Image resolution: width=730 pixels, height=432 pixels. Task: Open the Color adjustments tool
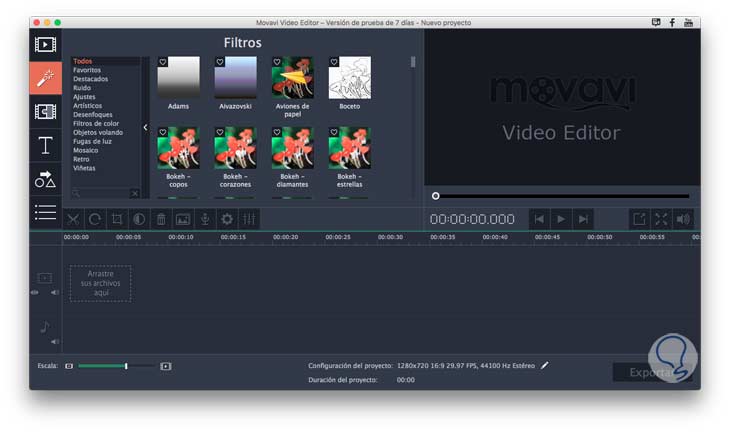click(139, 219)
